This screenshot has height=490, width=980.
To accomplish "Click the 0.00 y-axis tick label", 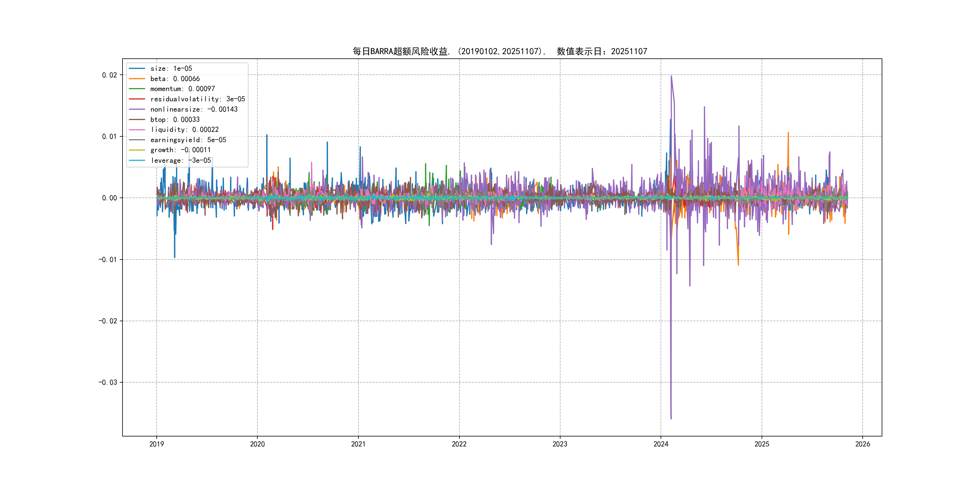I will [x=109, y=198].
